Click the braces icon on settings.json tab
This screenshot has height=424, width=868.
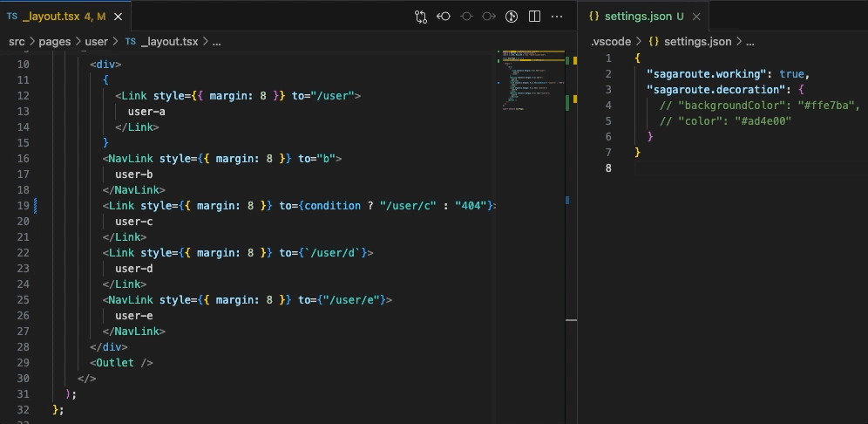pos(594,17)
